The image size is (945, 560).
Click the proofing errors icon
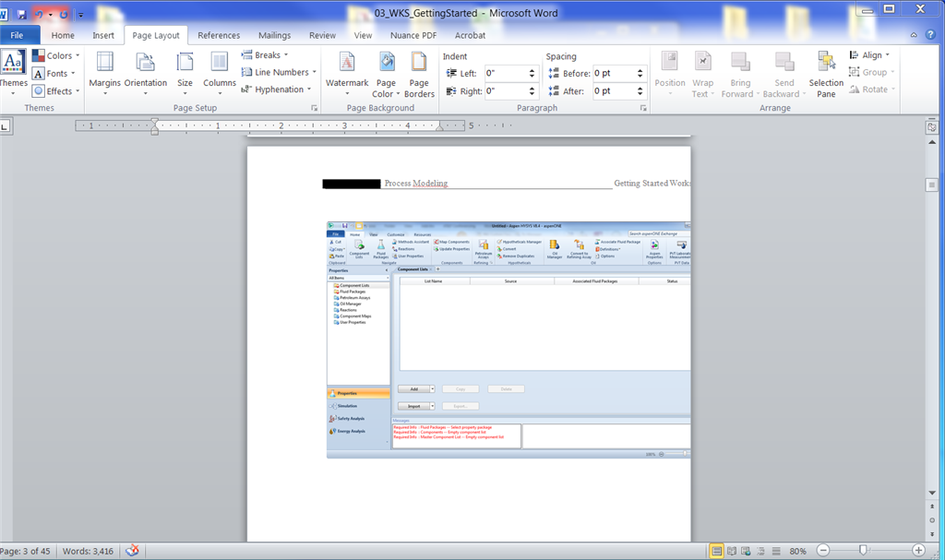(x=132, y=551)
